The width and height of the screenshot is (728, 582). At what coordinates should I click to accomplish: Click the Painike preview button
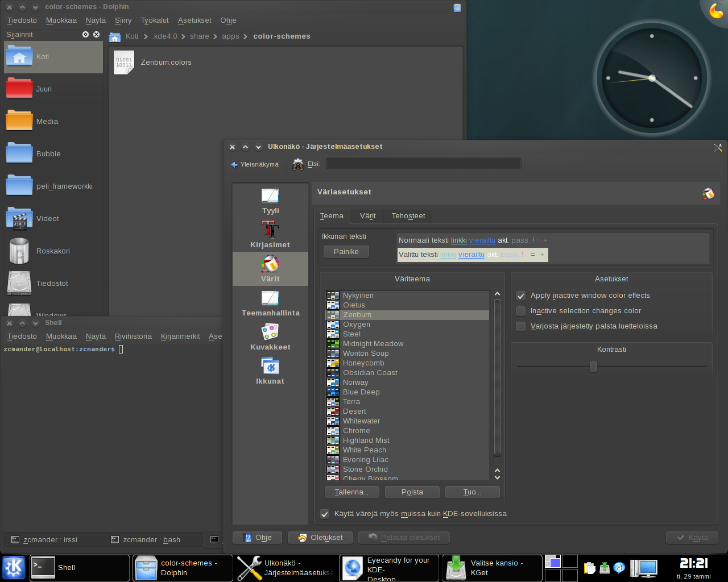click(346, 252)
